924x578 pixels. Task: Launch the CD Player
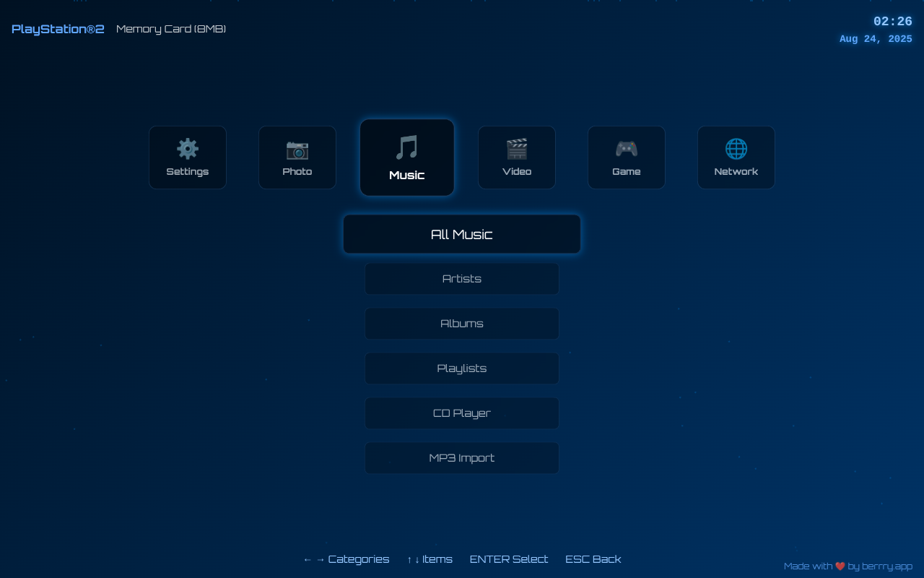461,413
